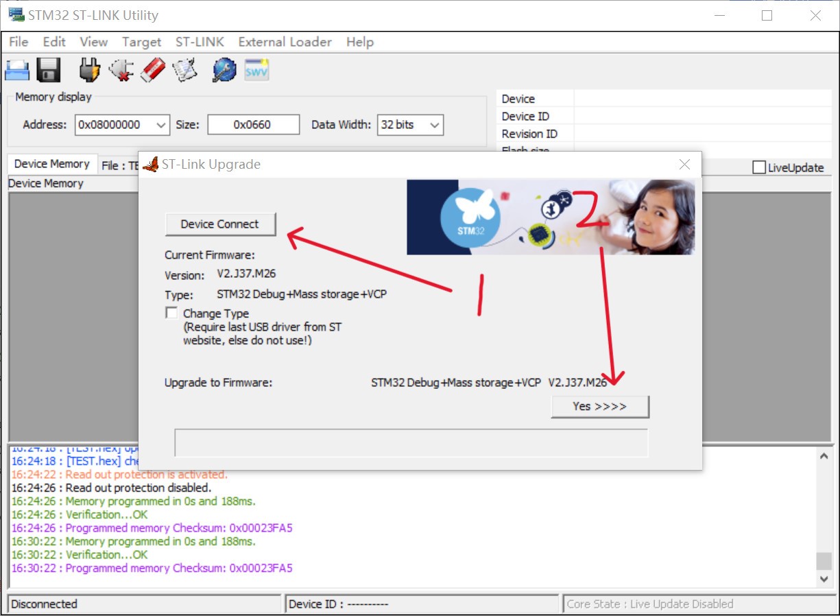The image size is (840, 616).
Task: Open the External Loader menu
Action: click(x=285, y=42)
